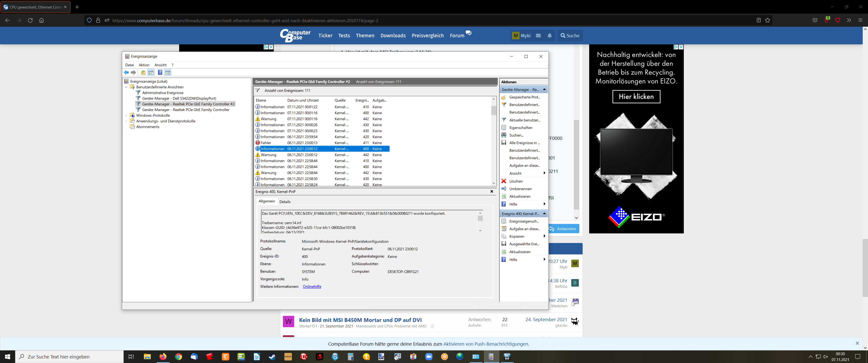Viewport: 868px width, 363px height.
Task: Open the ? menu in Ereignisanzeige
Action: [x=172, y=65]
